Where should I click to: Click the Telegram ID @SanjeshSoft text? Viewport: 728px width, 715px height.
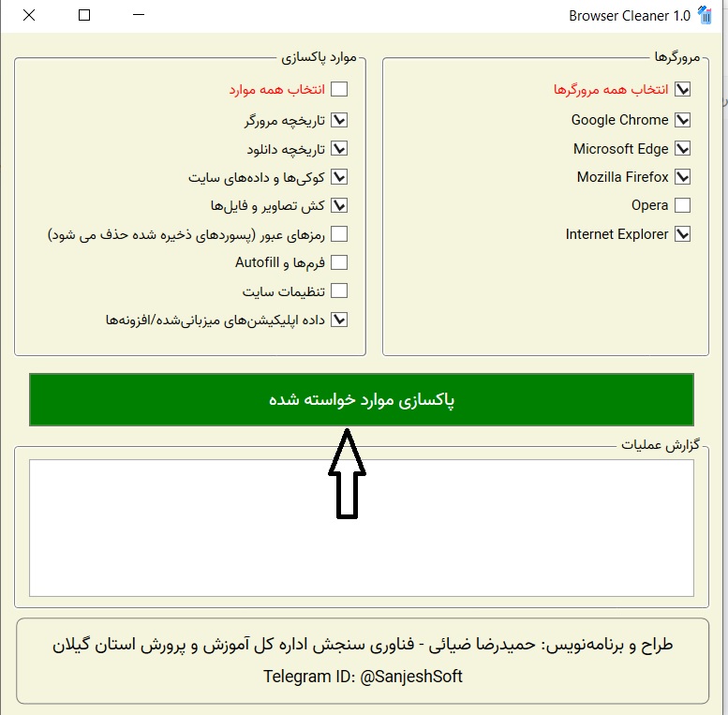(x=363, y=677)
